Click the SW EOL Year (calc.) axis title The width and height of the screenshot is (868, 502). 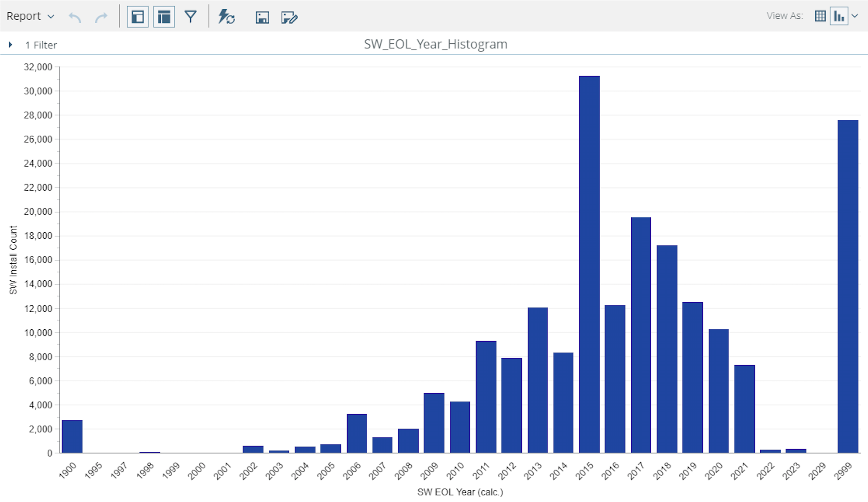pyautogui.click(x=460, y=492)
